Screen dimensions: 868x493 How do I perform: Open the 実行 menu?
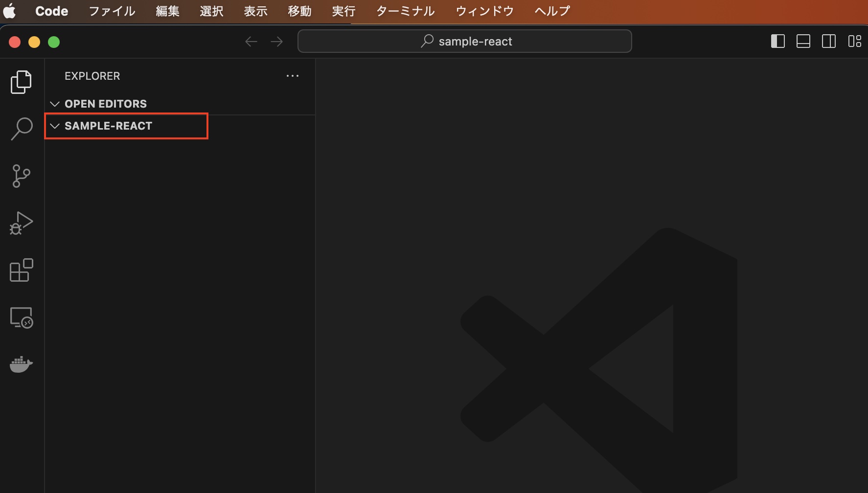tap(344, 11)
